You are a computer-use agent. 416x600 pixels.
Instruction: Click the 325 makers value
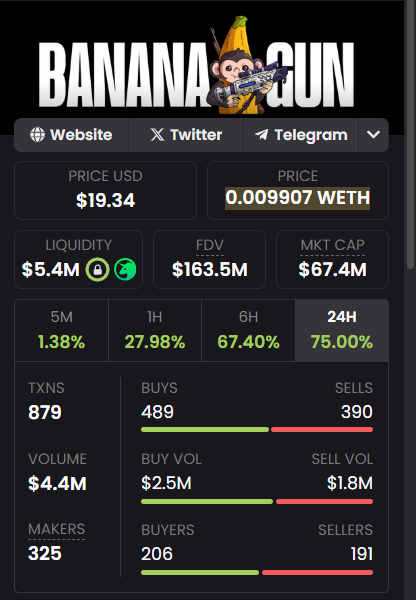[x=45, y=553]
